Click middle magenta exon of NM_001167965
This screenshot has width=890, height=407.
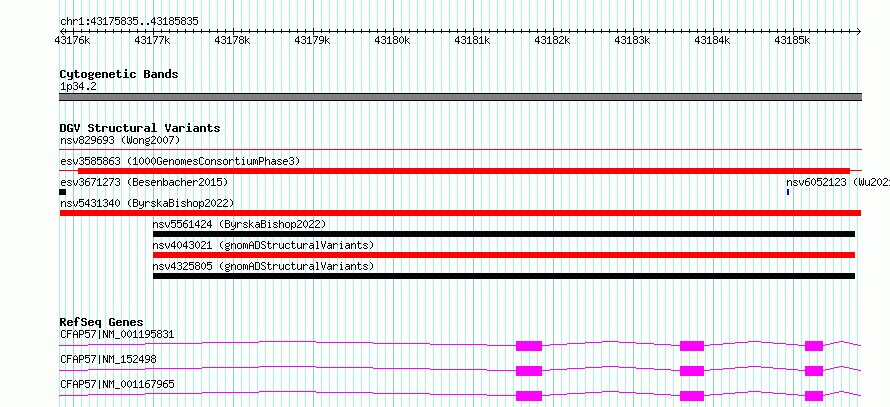tap(692, 396)
